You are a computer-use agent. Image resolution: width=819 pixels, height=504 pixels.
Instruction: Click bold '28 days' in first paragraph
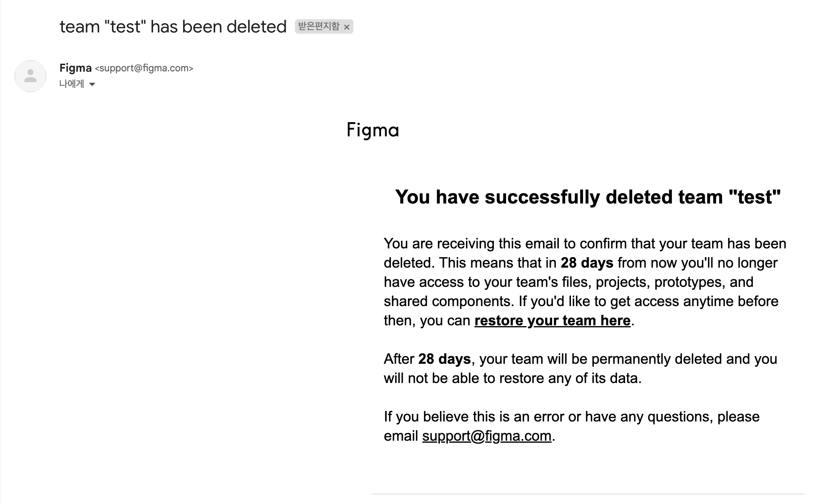(x=587, y=263)
